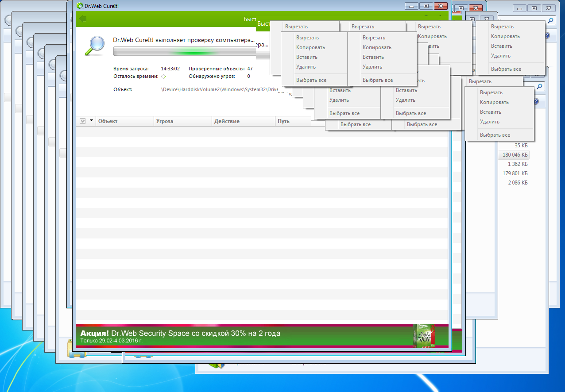This screenshot has height=392, width=565.
Task: Open help via the blue question mark icon above the file sizes
Action: tap(535, 102)
